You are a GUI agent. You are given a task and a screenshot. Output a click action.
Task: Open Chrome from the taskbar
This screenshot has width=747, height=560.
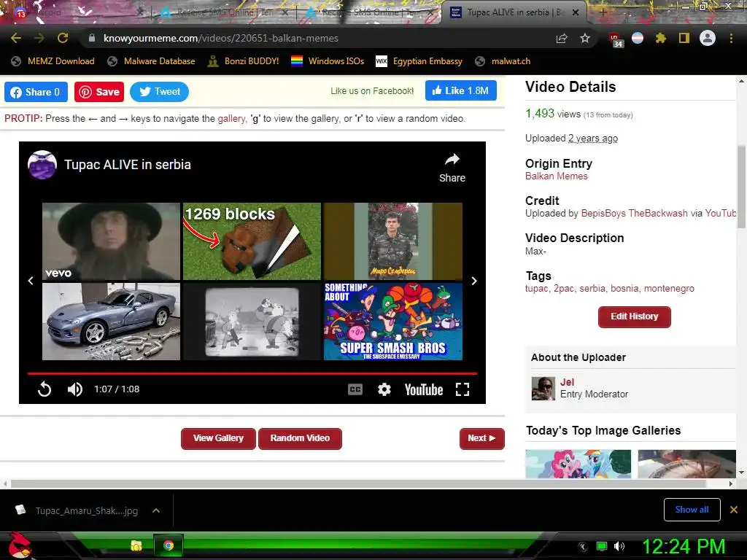point(169,545)
